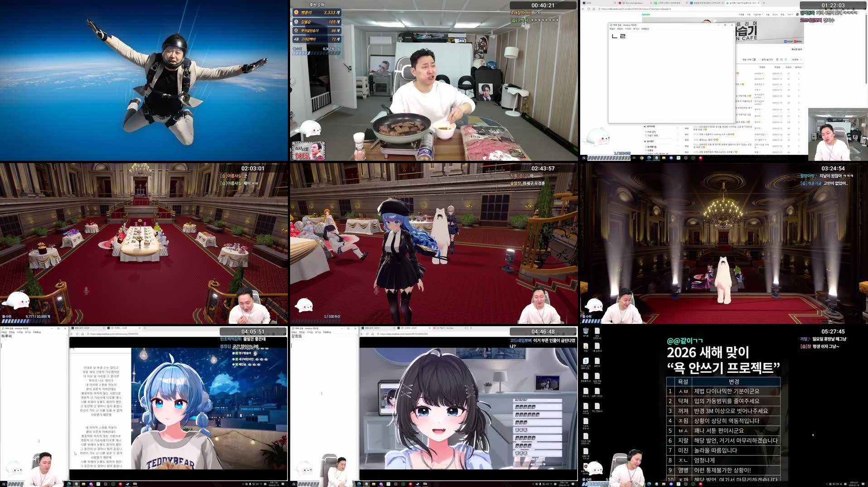The image size is (868, 487).
Task: Click the home icon in the browser toolbar
Action: tap(594, 9)
